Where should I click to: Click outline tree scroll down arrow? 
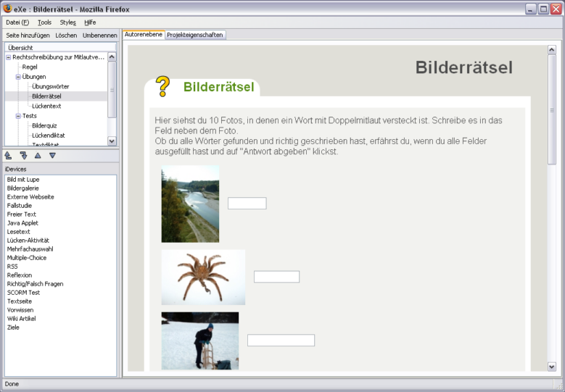click(112, 141)
